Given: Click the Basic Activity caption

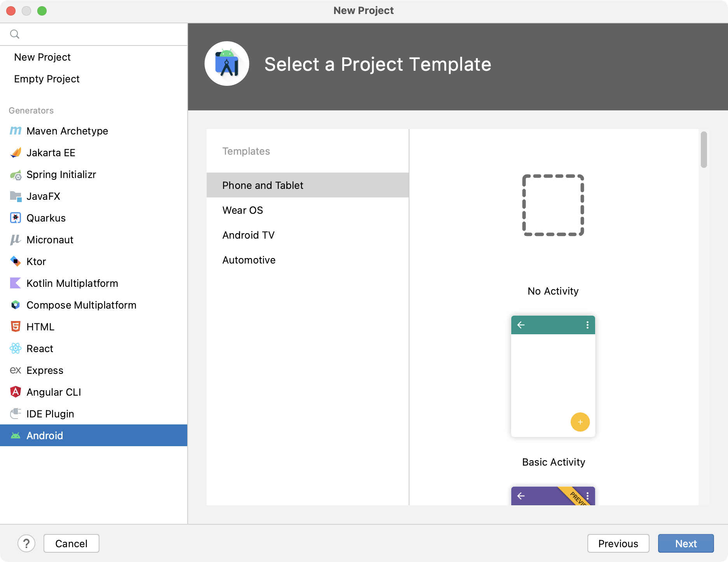Looking at the screenshot, I should tap(553, 462).
